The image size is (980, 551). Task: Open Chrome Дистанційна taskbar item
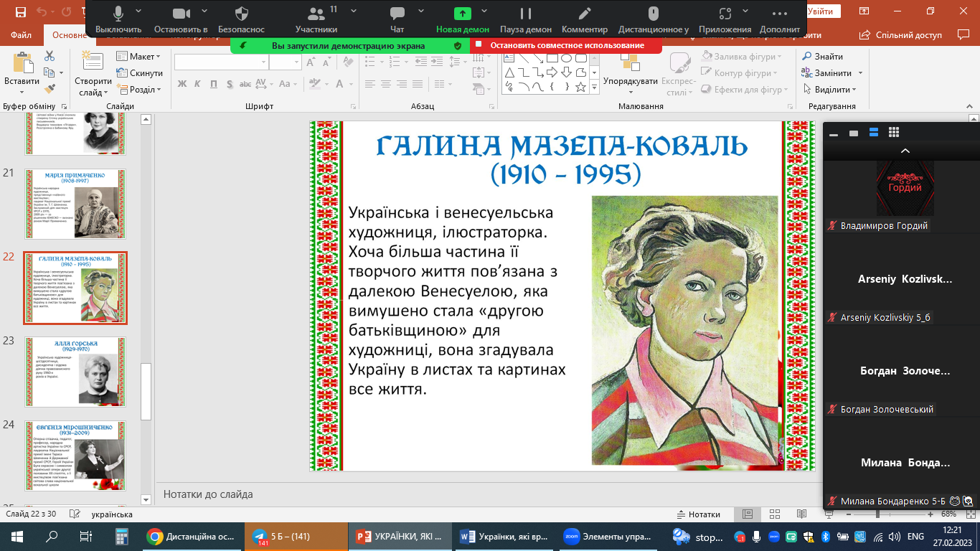pos(192,537)
